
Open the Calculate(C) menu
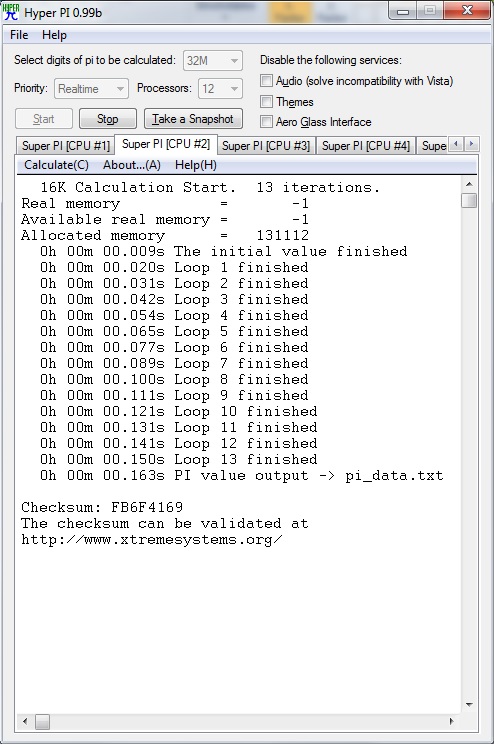(x=56, y=165)
